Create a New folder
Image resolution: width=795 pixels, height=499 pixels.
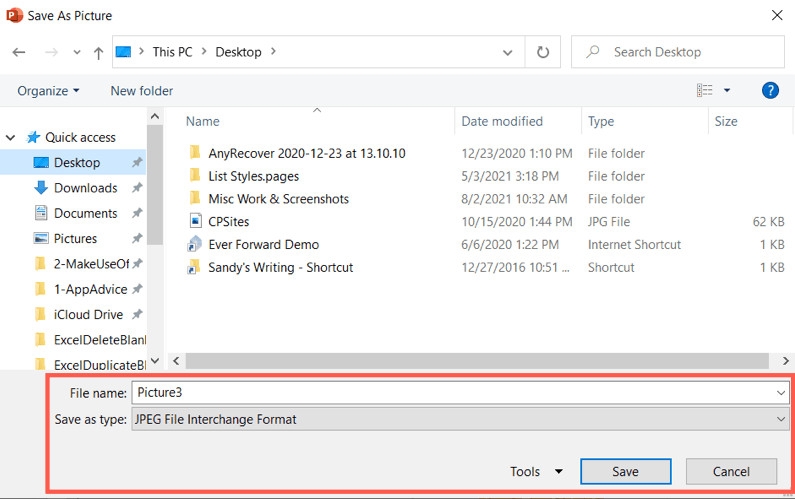click(141, 91)
